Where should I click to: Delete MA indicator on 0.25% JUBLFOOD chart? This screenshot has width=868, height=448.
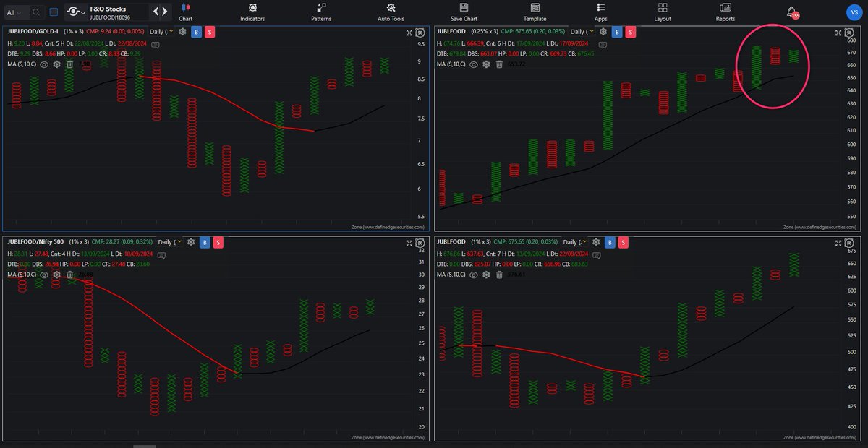[x=499, y=64]
